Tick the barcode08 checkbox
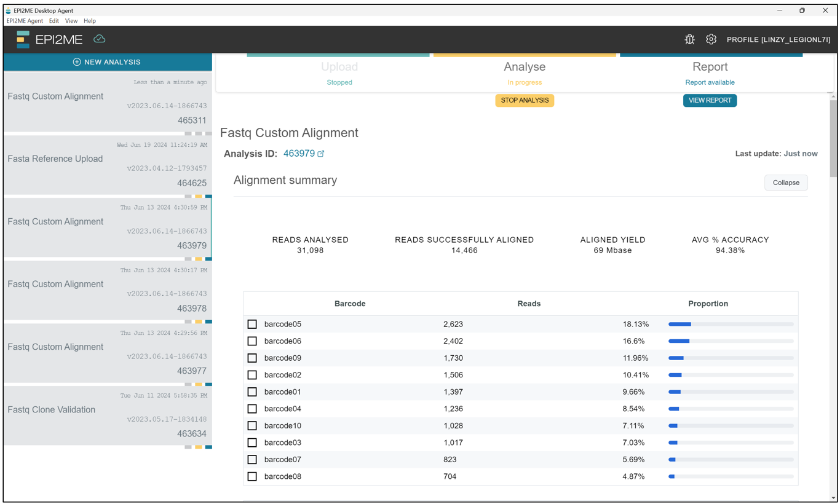The height and width of the screenshot is (504, 840). pyautogui.click(x=252, y=476)
